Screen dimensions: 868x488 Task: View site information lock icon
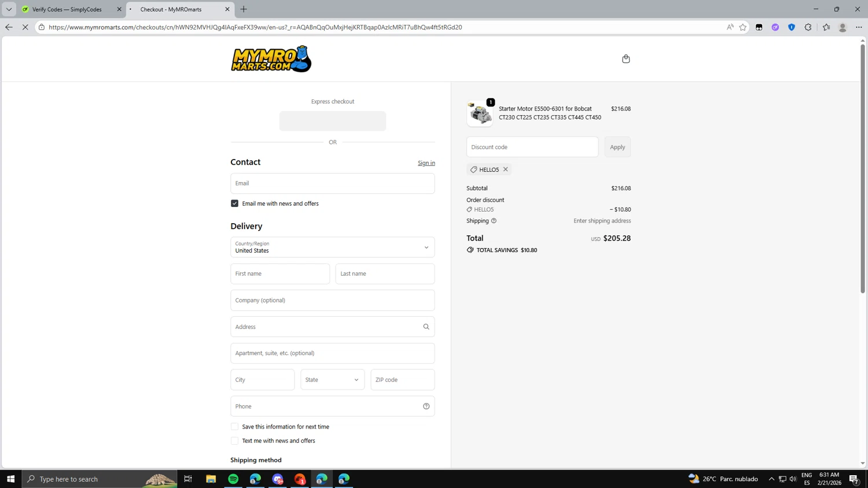pyautogui.click(x=42, y=27)
